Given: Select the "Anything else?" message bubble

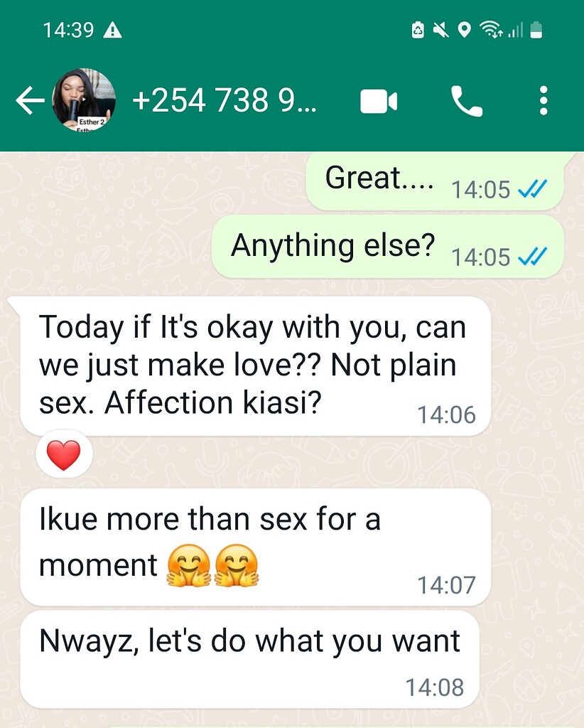Looking at the screenshot, I should 388,247.
